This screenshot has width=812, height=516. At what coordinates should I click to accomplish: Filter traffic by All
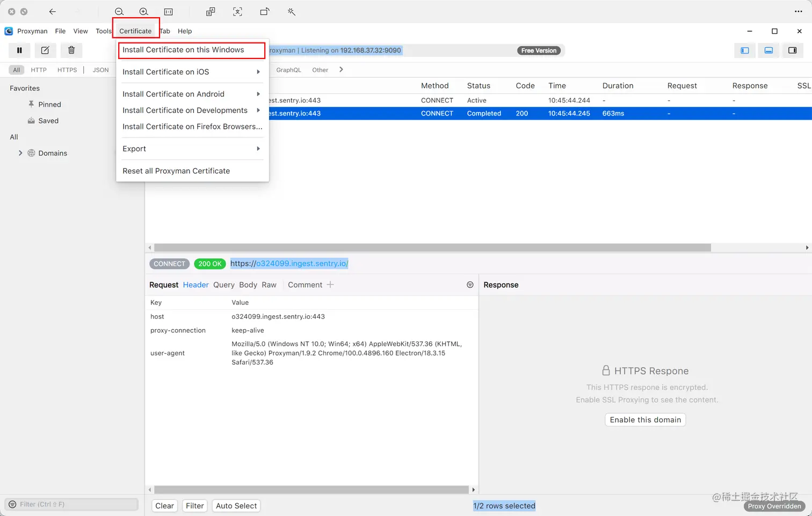click(x=17, y=70)
